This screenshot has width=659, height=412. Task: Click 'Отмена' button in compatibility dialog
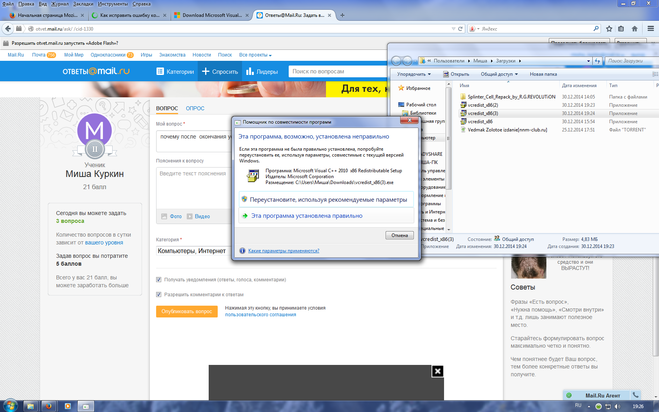pos(399,235)
